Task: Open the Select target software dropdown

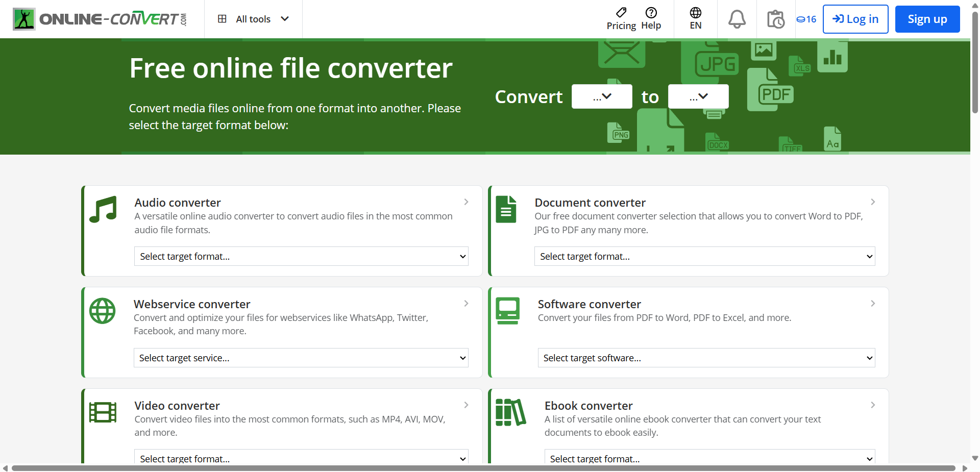Action: [x=706, y=358]
